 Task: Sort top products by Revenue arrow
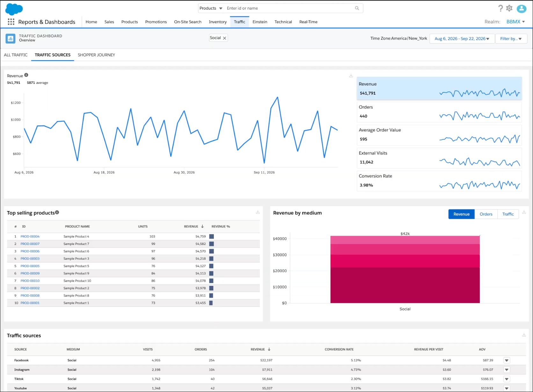(x=202, y=226)
